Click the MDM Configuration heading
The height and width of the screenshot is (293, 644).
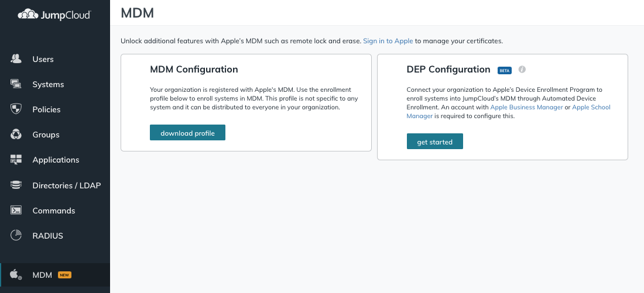coord(194,70)
